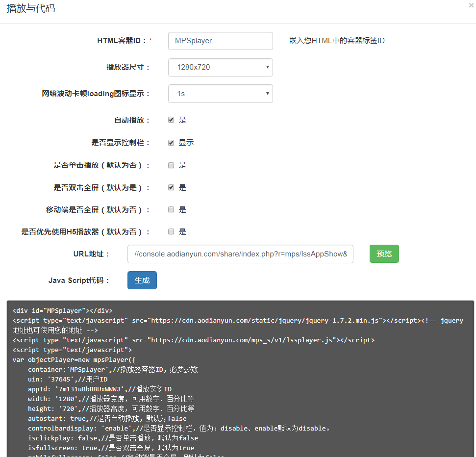Open the 播放器尺寸 dropdown
476x457 pixels.
[221, 67]
